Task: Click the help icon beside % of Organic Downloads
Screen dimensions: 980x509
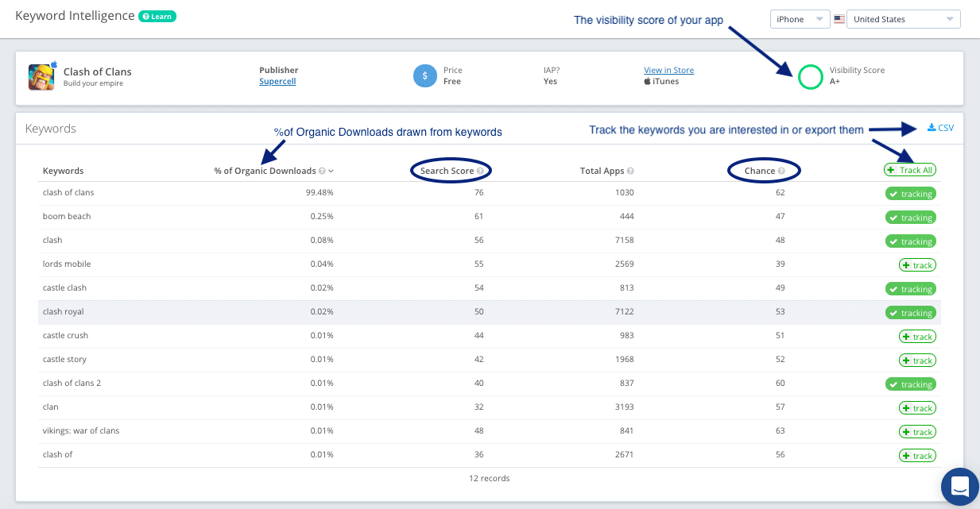Action: point(323,171)
